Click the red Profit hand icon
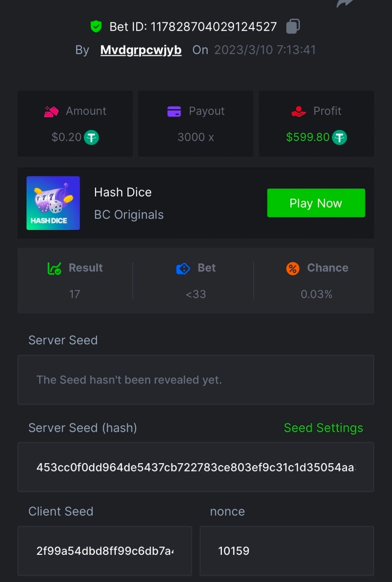The width and height of the screenshot is (392, 582). coord(298,111)
